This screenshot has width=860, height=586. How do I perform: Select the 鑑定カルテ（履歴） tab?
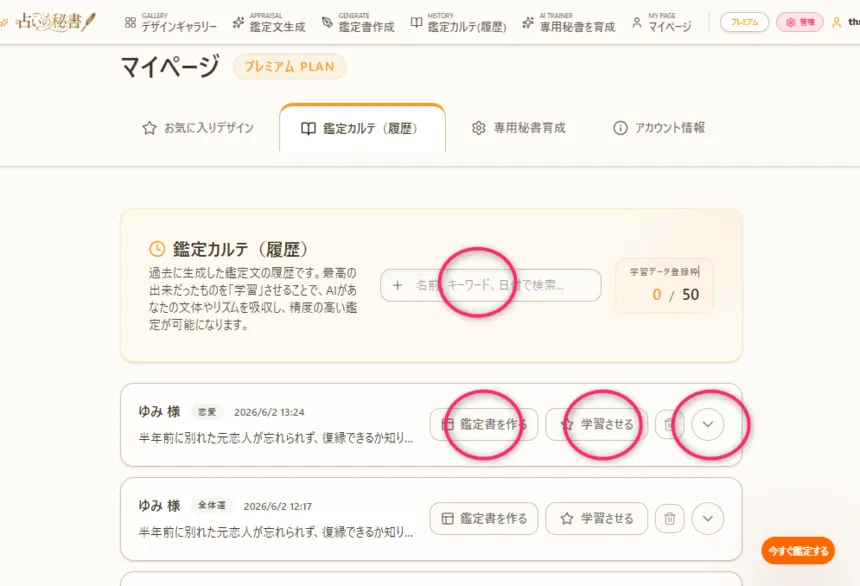click(x=362, y=128)
